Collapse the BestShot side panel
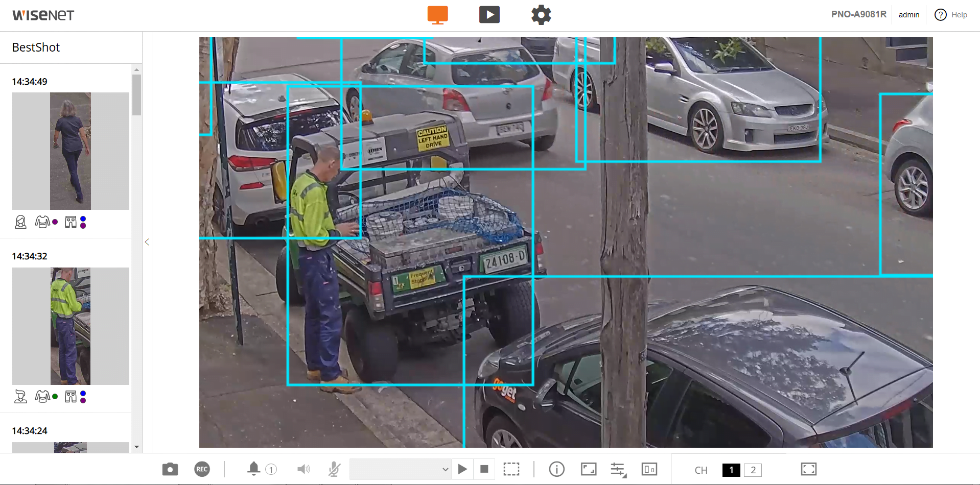This screenshot has width=980, height=485. [147, 242]
